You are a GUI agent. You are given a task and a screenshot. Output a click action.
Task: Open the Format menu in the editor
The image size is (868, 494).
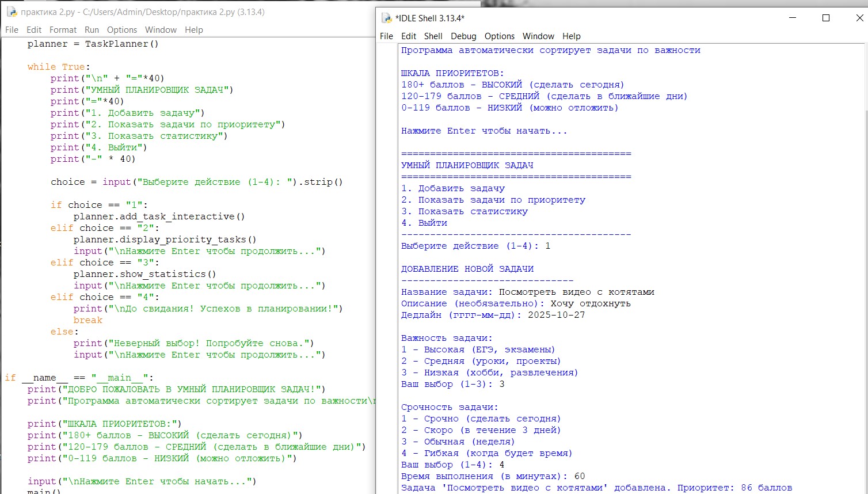coord(63,30)
